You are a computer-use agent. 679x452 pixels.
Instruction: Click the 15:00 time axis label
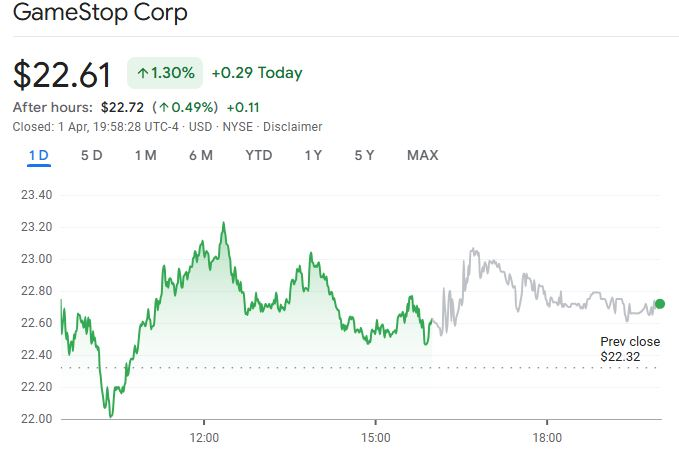click(375, 438)
